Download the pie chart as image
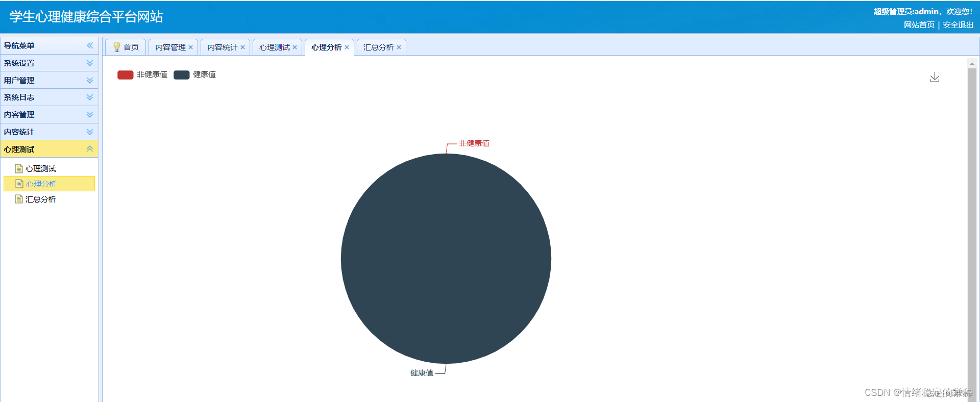 (935, 77)
